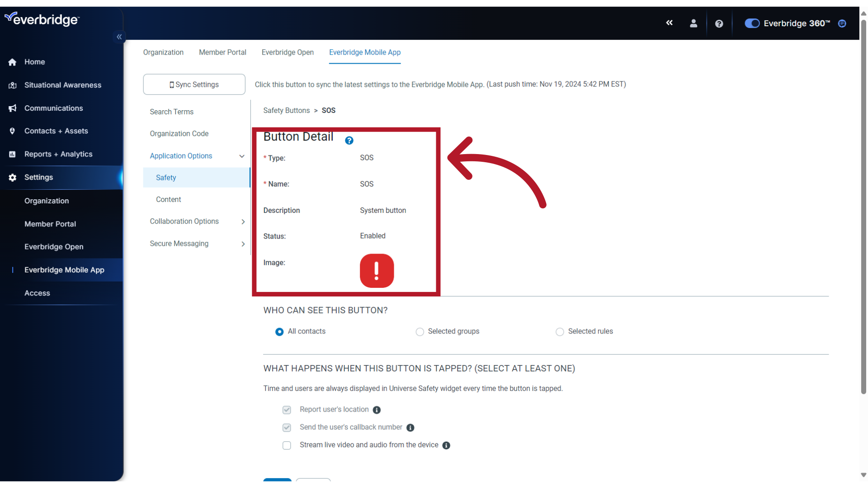Viewport: 868px width, 488px height.
Task: Click the Sync Settings button
Action: coord(194,84)
